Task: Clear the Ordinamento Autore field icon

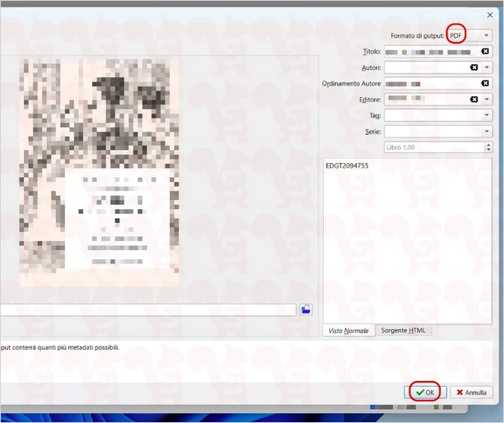Action: (x=485, y=83)
